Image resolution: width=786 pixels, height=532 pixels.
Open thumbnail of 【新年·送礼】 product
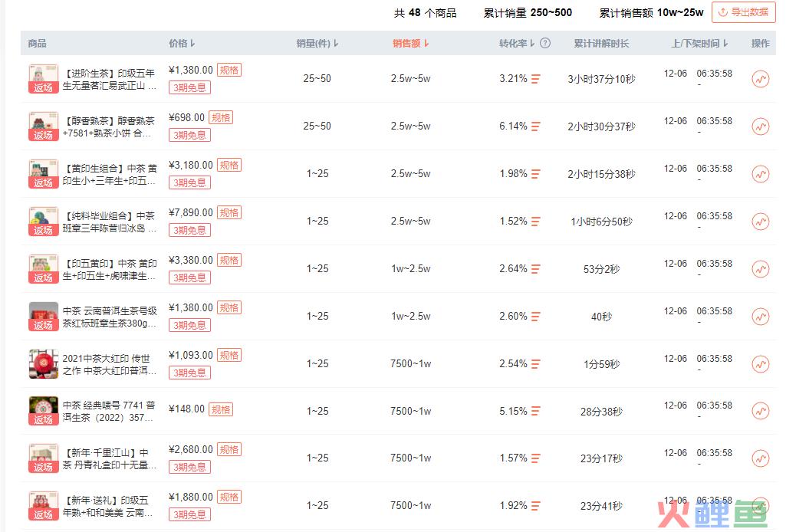(x=43, y=506)
